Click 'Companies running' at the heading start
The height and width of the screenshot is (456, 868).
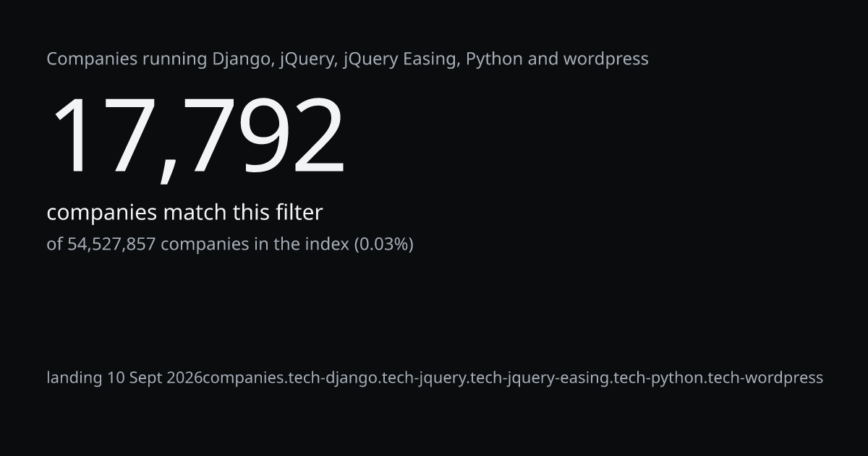click(127, 59)
